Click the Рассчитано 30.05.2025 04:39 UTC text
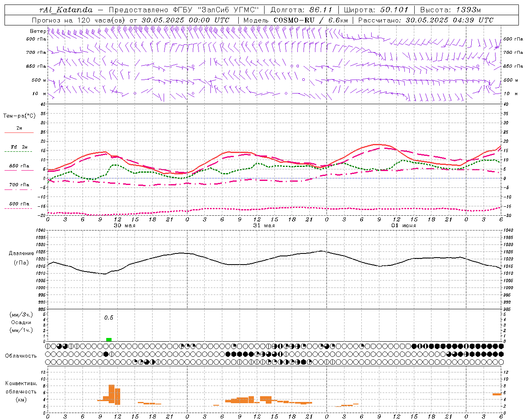 (426, 20)
